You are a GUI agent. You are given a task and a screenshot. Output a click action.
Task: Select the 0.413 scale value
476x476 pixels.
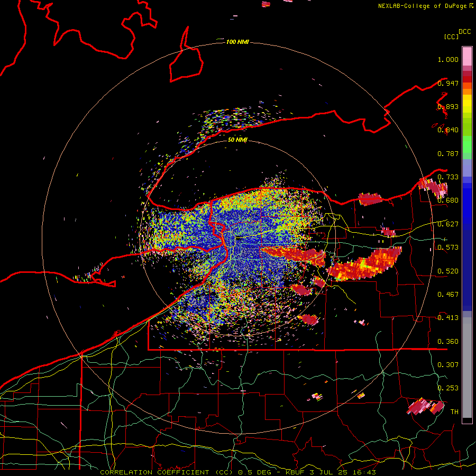448,318
